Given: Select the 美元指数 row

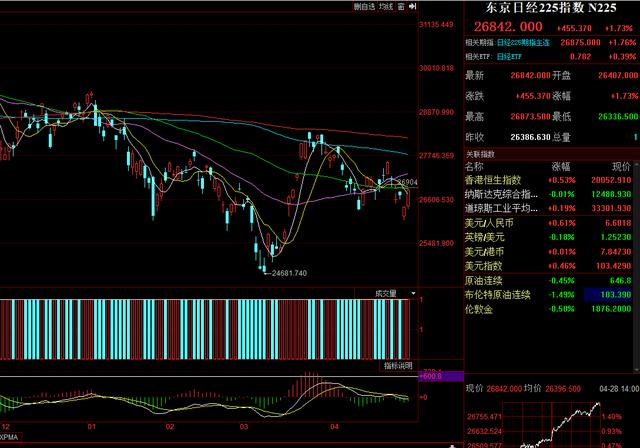Looking at the screenshot, I should pos(548,266).
